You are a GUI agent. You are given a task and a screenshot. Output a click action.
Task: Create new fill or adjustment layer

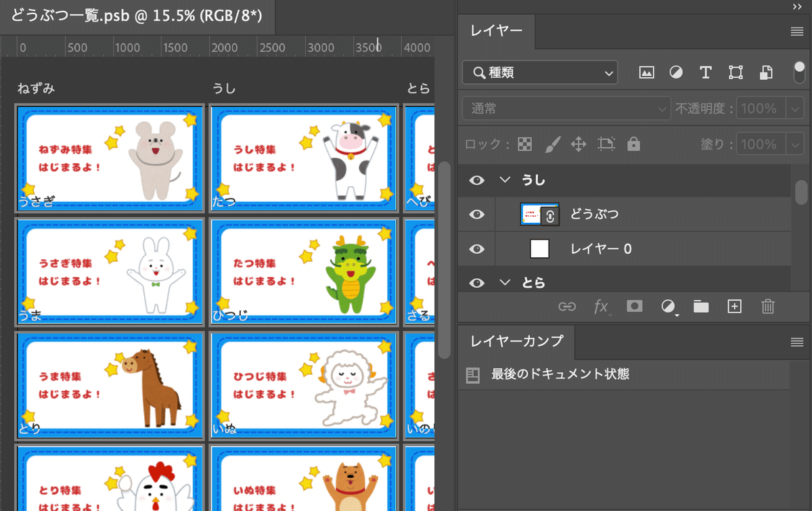[669, 307]
